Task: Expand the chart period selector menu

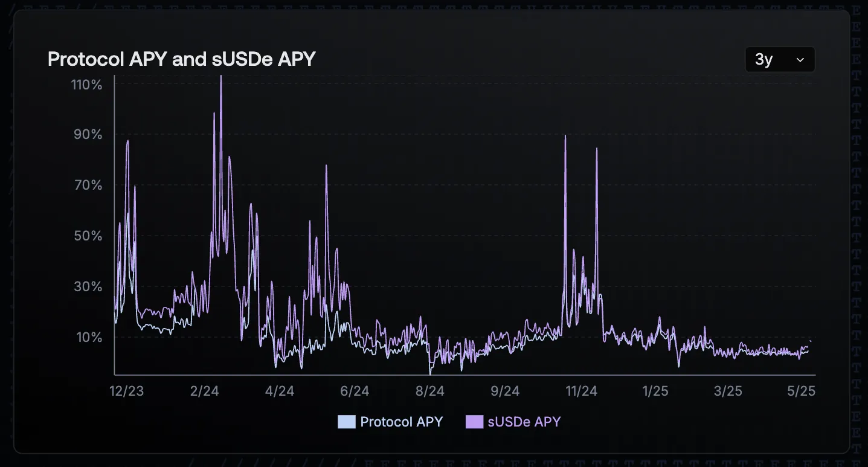Action: (779, 59)
